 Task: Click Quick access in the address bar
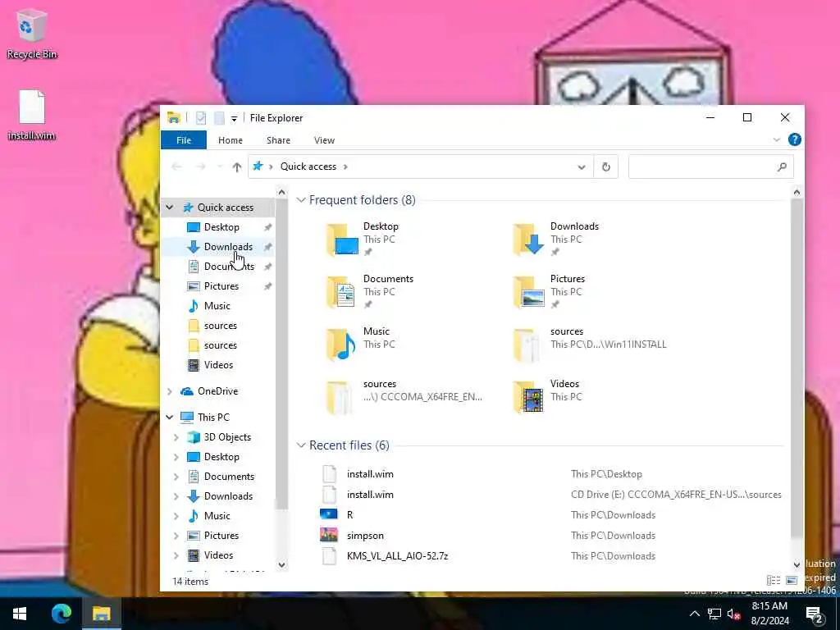pyautogui.click(x=308, y=167)
